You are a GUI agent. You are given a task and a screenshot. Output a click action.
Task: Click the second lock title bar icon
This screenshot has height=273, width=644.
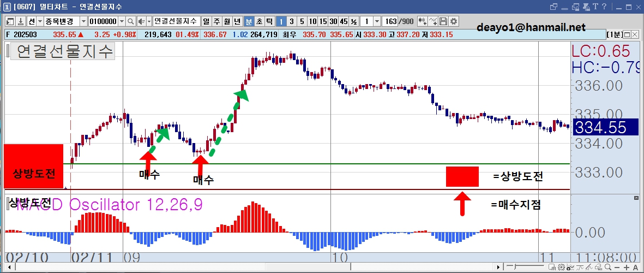tap(587, 7)
